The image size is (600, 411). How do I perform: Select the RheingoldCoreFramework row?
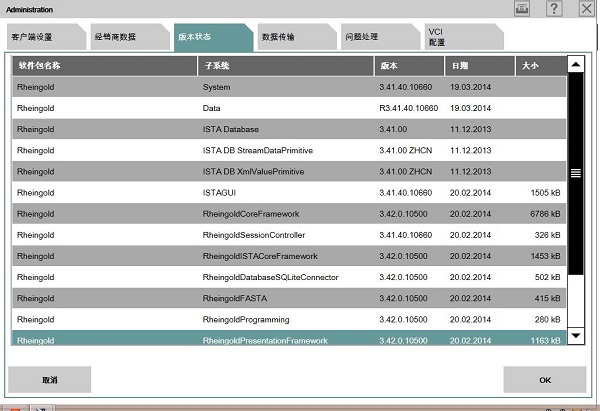[289, 214]
